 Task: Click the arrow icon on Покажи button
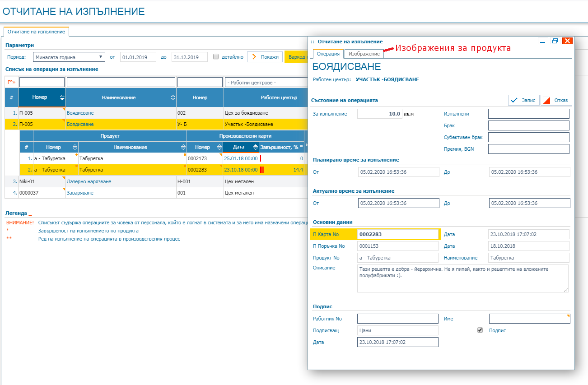tap(254, 57)
